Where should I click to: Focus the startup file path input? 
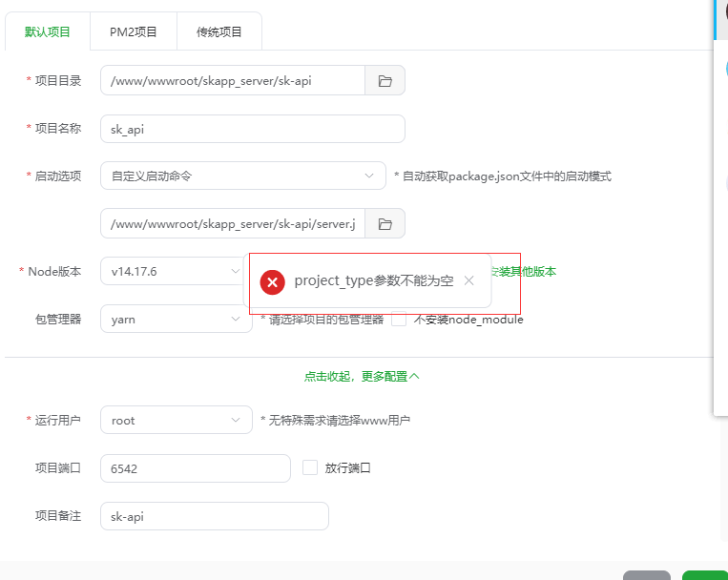(232, 224)
